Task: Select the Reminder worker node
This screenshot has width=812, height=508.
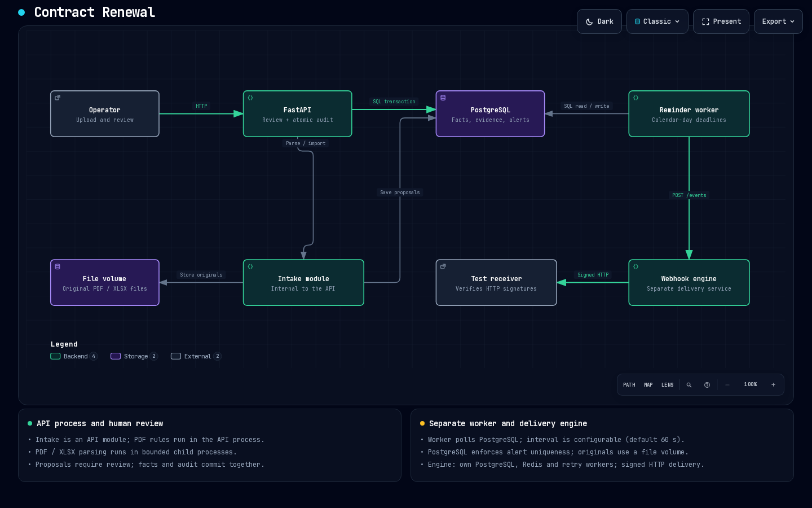Action: click(689, 113)
